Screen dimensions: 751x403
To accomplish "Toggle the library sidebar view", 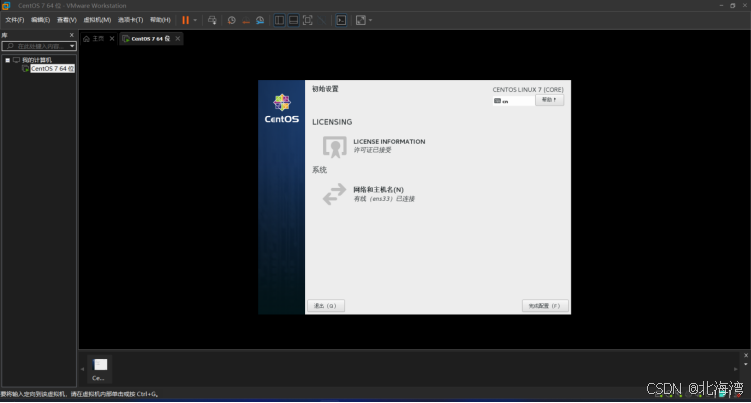I will pos(279,20).
